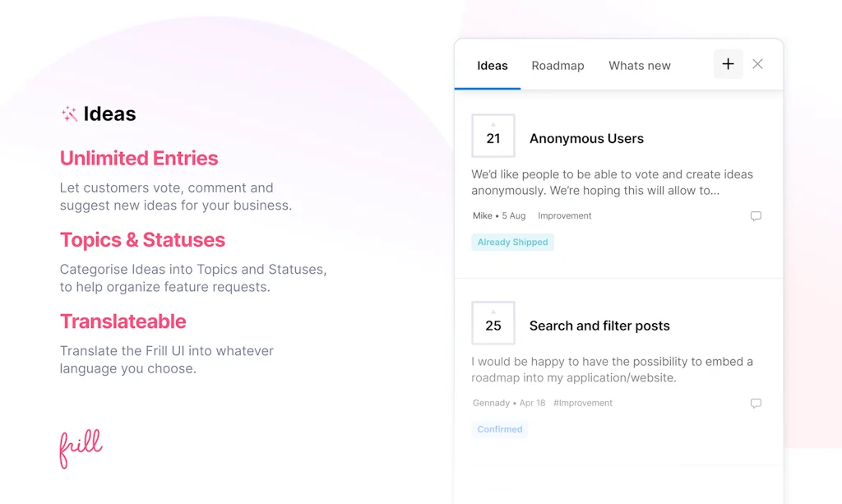Select the Improvement topic on Mike's idea
842x504 pixels.
point(564,216)
